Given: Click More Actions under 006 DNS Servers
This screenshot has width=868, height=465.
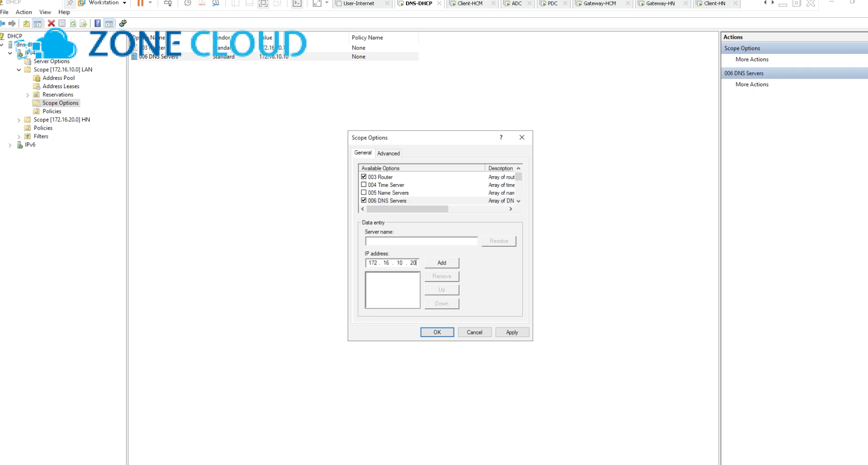Looking at the screenshot, I should pyautogui.click(x=752, y=85).
